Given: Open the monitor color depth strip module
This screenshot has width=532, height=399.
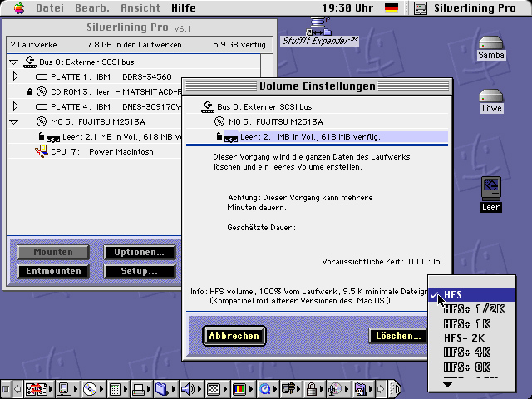Looking at the screenshot, I should [x=242, y=389].
